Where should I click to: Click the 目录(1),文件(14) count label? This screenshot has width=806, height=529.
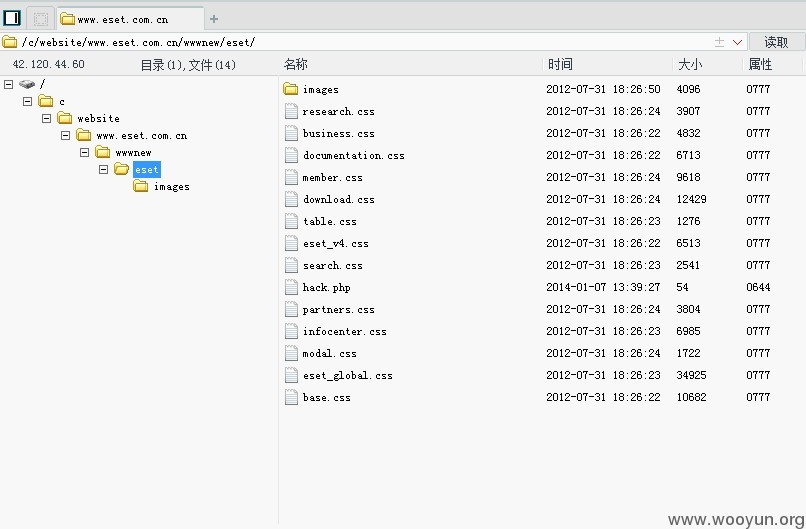(188, 65)
